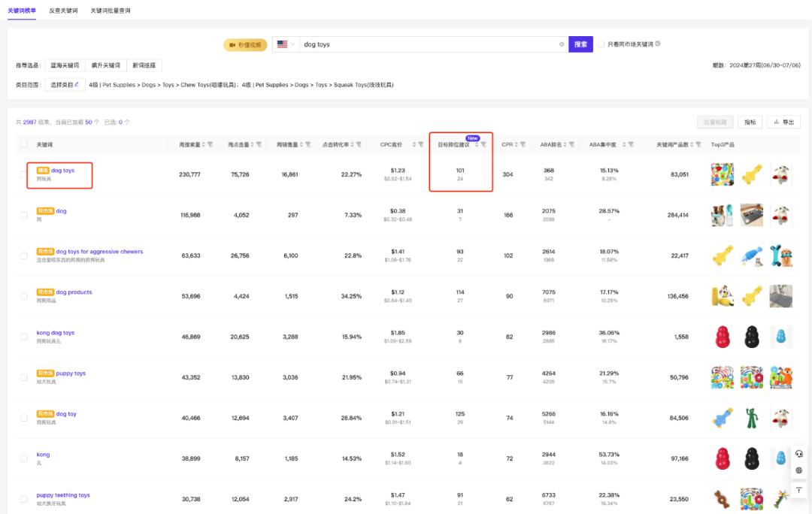The image size is (812, 514).
Task: Open help tooltip beside 只看同市场关键词
Action: (x=658, y=44)
